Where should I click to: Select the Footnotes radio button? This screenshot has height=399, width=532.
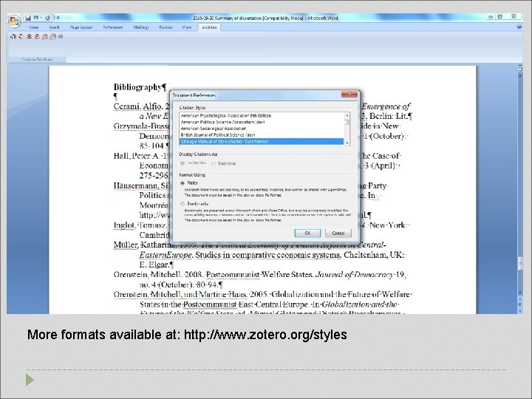(183, 163)
